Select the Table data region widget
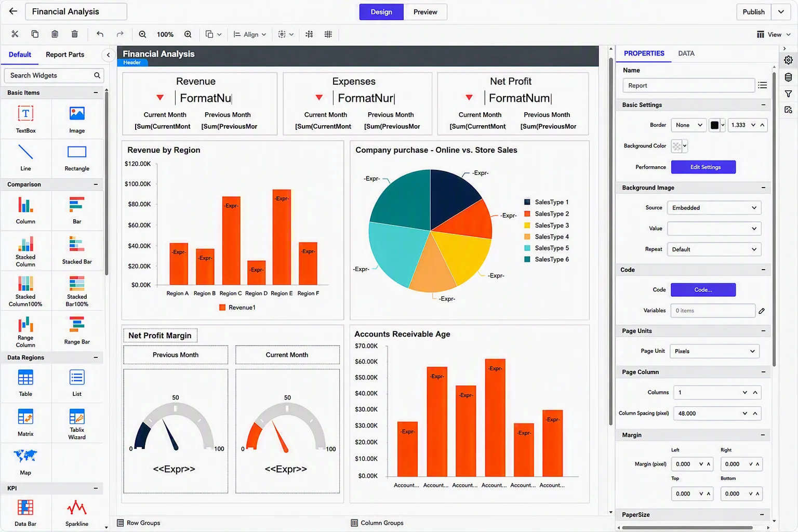798x532 pixels. click(25, 383)
